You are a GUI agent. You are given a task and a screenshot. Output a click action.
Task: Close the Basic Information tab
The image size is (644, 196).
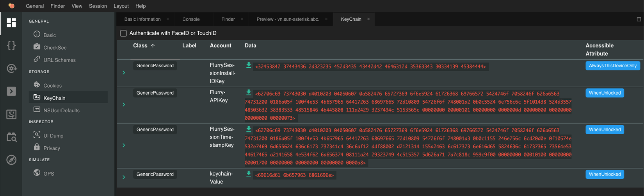pyautogui.click(x=168, y=19)
